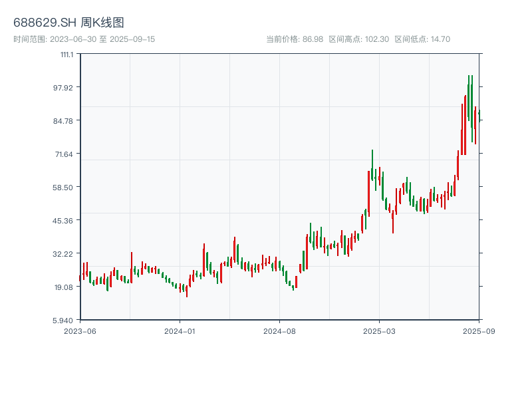
Task: Click y-axis label 84.78
Action: (63, 121)
